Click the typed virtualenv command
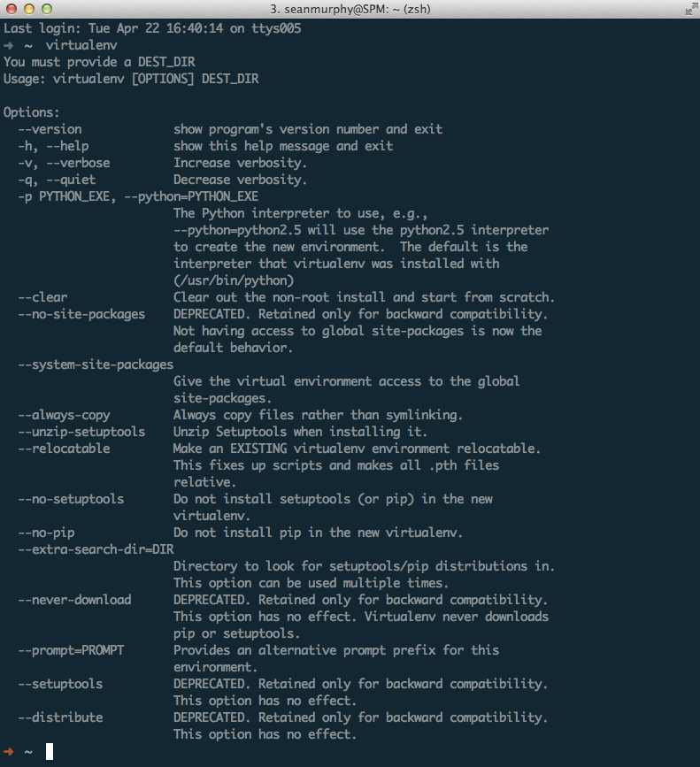 tap(81, 45)
